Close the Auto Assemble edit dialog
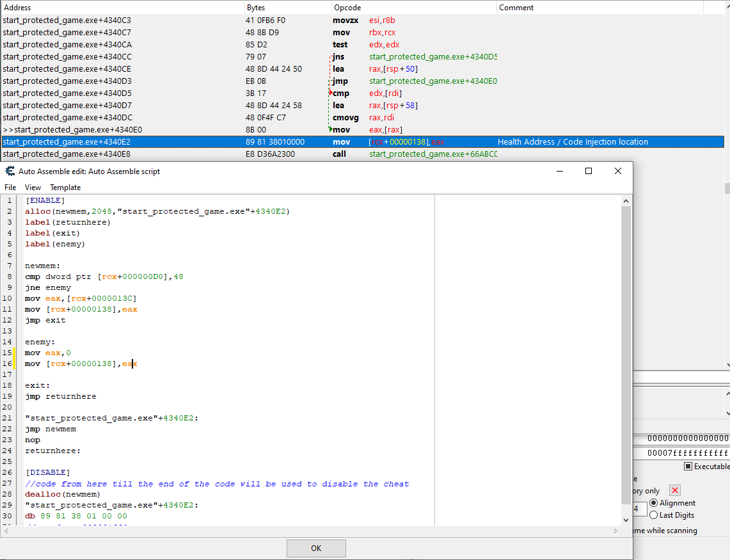The width and height of the screenshot is (730, 560). (617, 171)
